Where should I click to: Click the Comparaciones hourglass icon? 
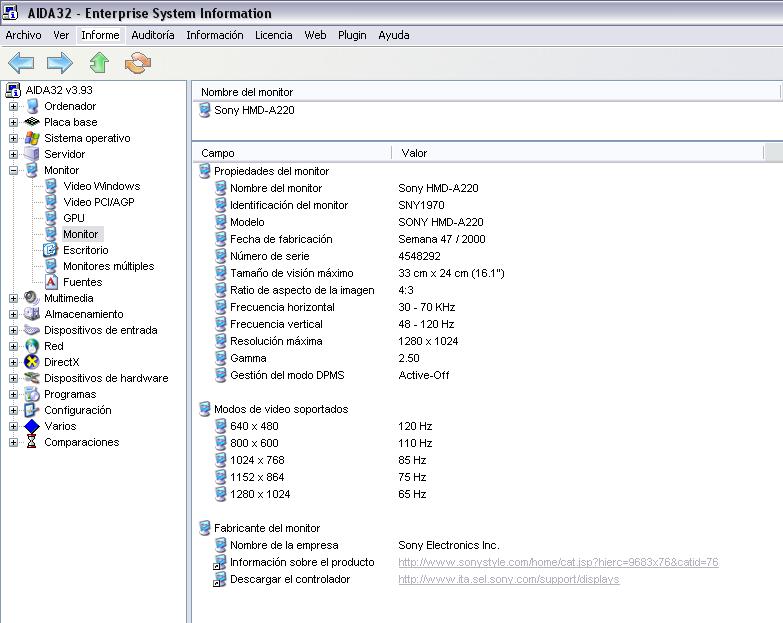pyautogui.click(x=32, y=442)
